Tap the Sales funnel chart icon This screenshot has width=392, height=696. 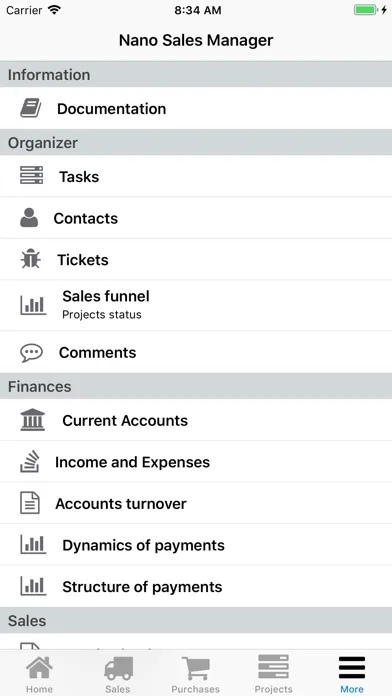(33, 305)
